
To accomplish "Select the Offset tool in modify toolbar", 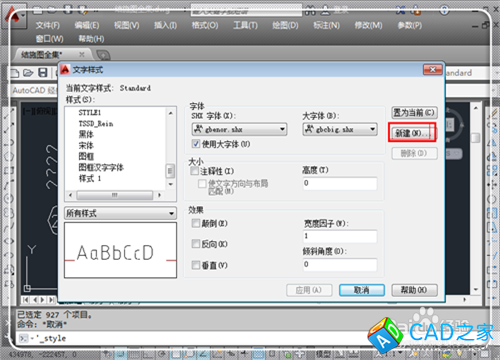I will 492,156.
